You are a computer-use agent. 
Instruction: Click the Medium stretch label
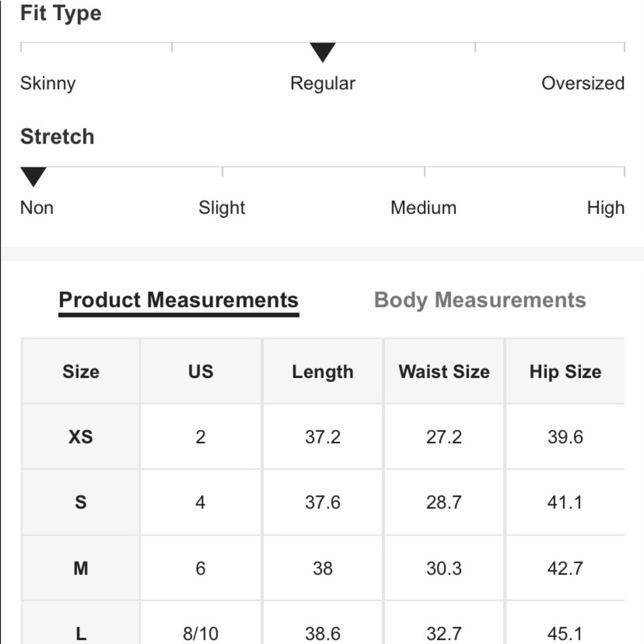click(424, 207)
